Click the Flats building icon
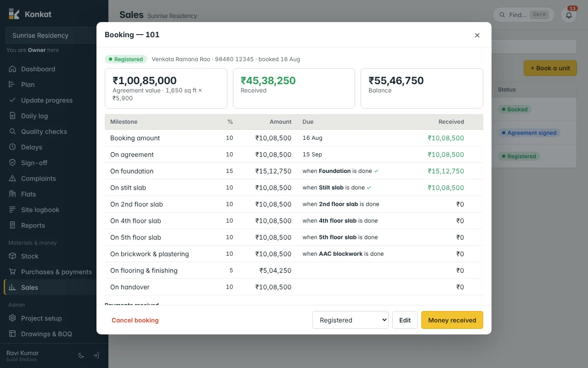 coord(12,194)
